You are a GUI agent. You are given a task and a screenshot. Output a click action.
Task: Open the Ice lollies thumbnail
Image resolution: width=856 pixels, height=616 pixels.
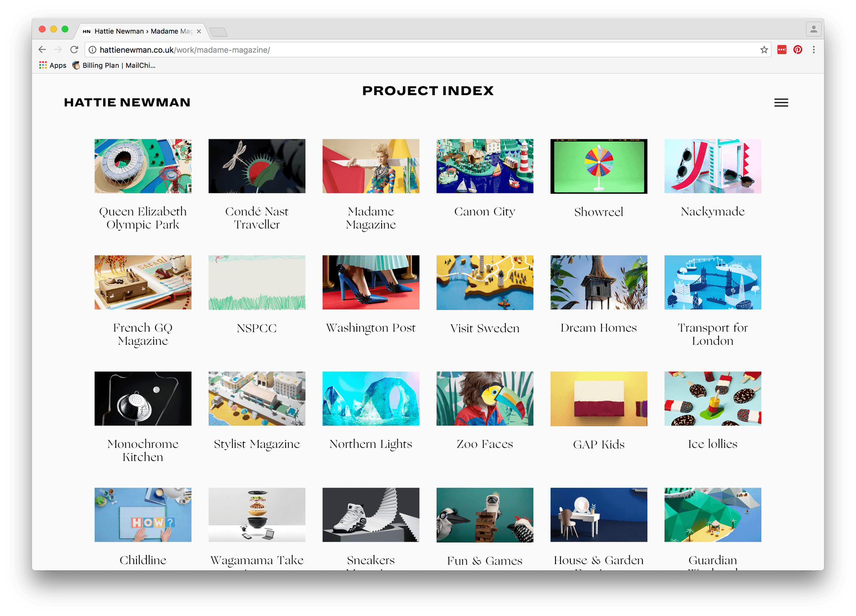click(x=713, y=398)
